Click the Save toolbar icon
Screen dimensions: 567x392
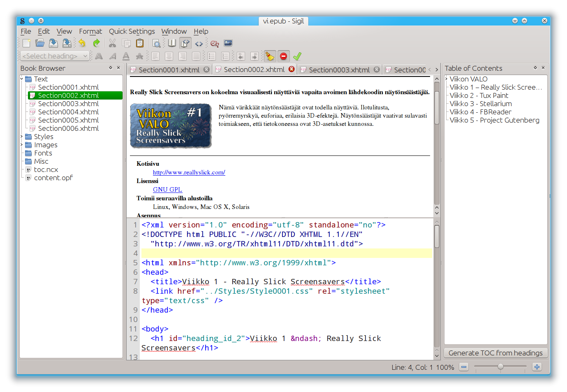(53, 43)
